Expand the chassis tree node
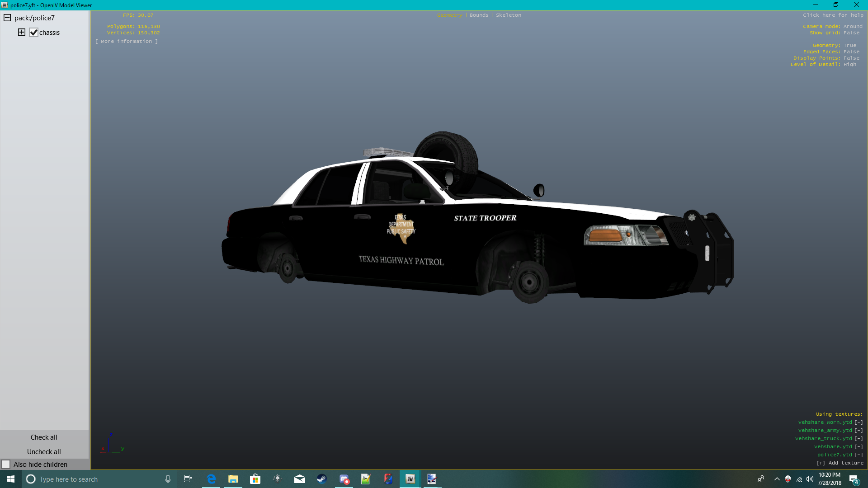Screen dimensions: 868x488 tap(21, 32)
